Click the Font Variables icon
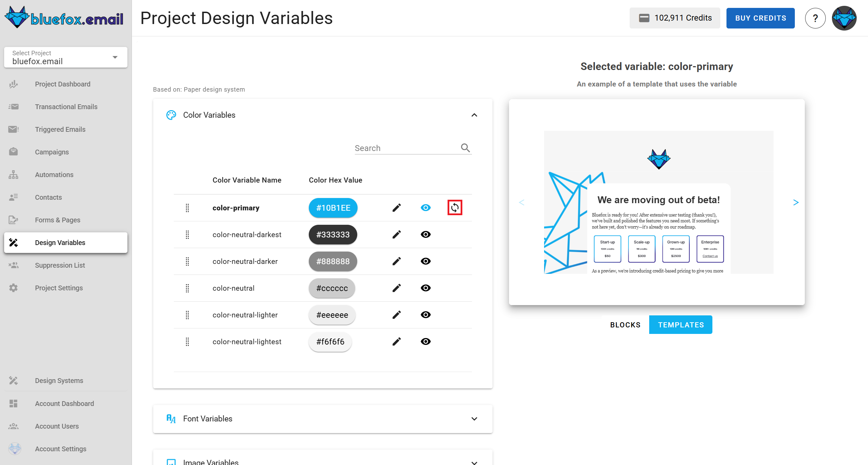868x465 pixels. [x=171, y=419]
